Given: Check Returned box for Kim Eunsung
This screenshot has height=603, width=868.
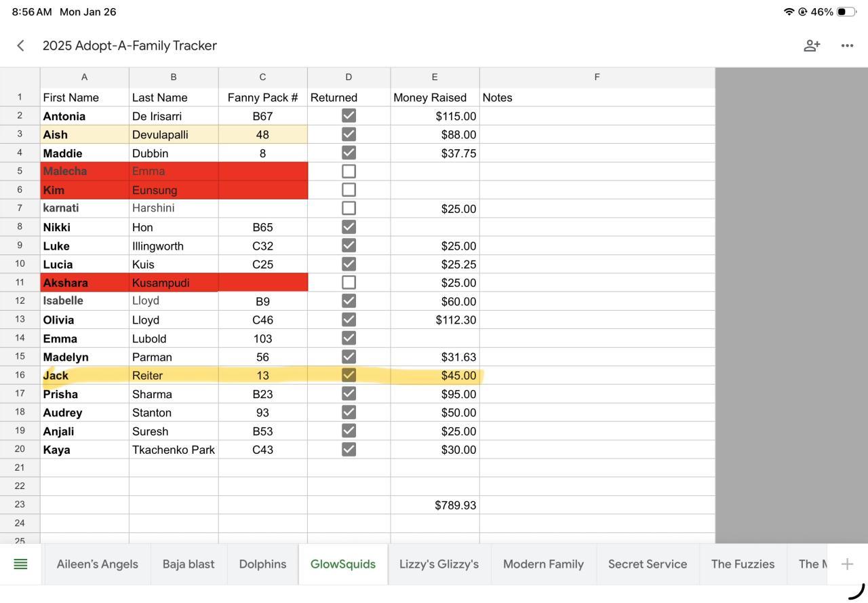Looking at the screenshot, I should [349, 190].
